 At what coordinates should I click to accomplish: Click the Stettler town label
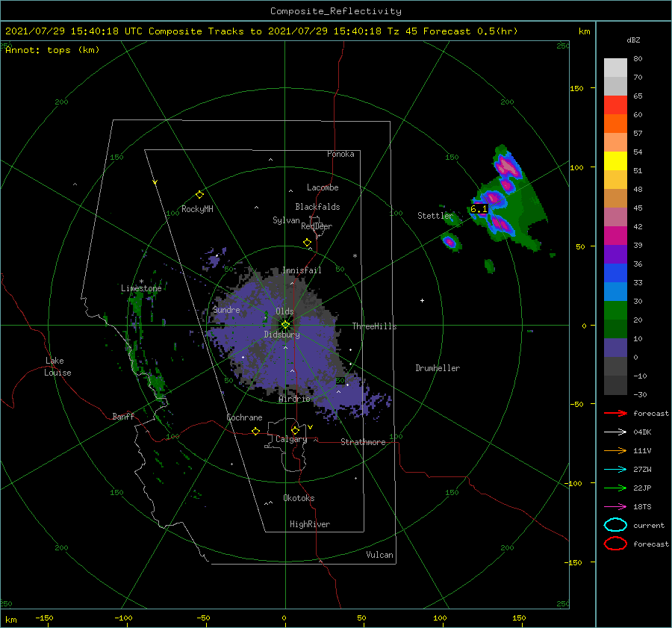[435, 216]
